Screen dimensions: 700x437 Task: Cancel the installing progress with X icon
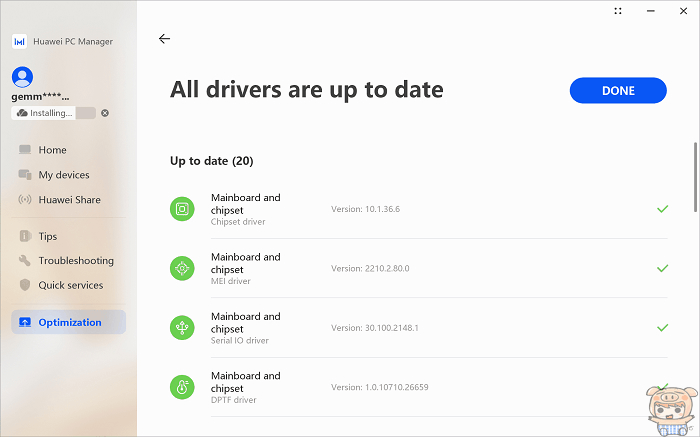tap(105, 113)
